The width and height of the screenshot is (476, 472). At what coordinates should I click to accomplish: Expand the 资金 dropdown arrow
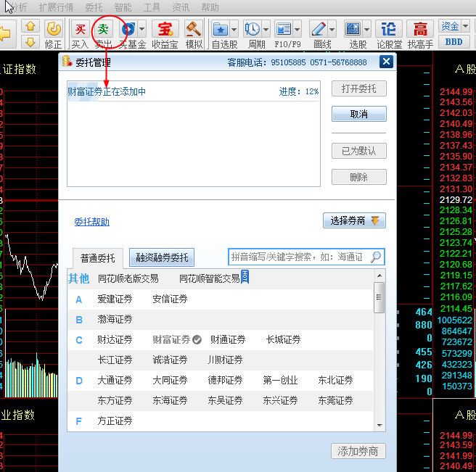pos(466,26)
